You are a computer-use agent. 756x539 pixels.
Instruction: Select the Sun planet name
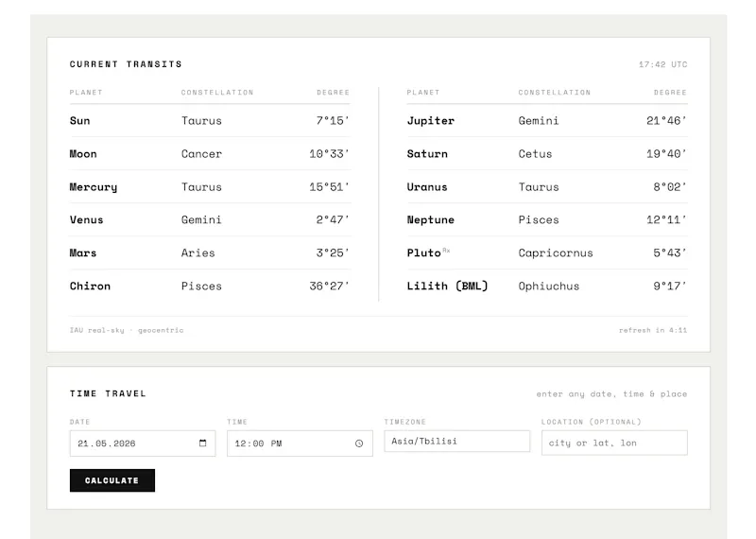(x=80, y=121)
